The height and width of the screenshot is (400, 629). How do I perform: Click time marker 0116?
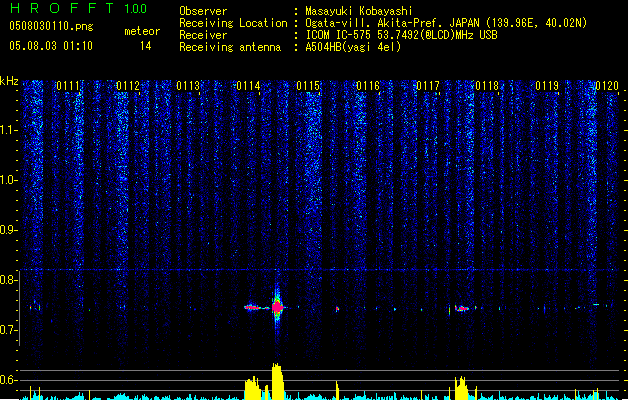pos(368,86)
